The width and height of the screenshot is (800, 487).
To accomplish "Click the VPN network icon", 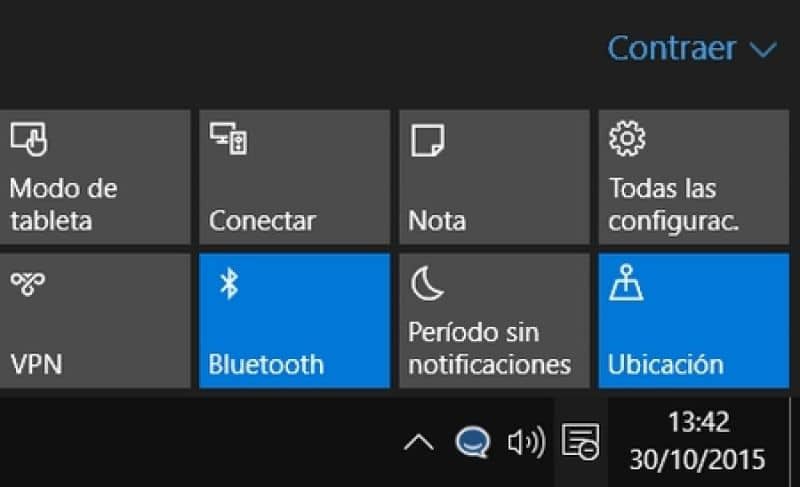I will tap(27, 285).
